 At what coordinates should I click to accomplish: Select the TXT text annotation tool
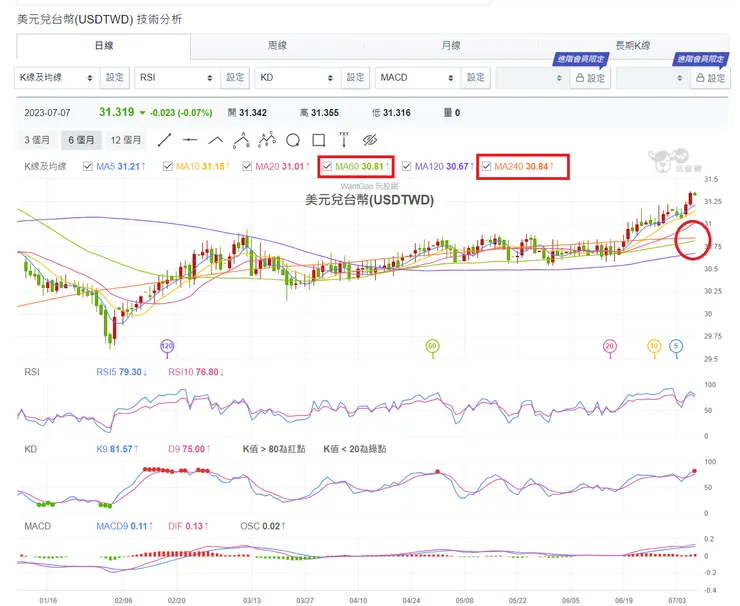coord(344,140)
